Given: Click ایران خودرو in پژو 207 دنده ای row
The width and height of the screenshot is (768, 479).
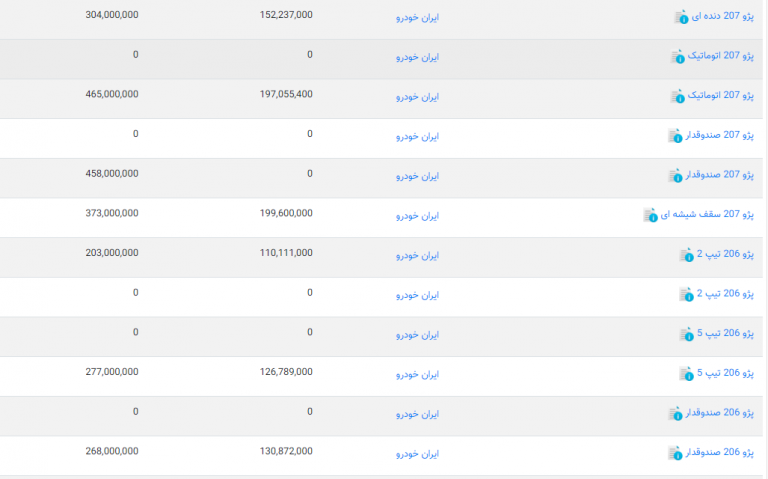Looking at the screenshot, I should click(x=417, y=18).
